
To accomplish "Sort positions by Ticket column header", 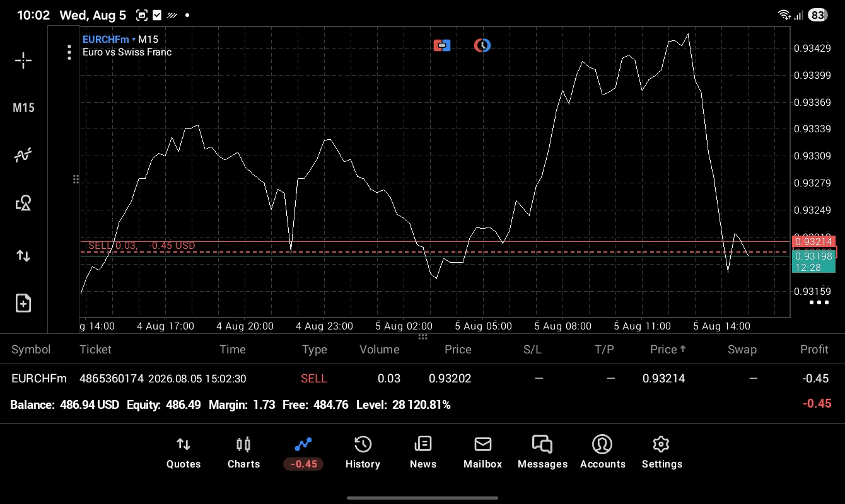I will (95, 350).
